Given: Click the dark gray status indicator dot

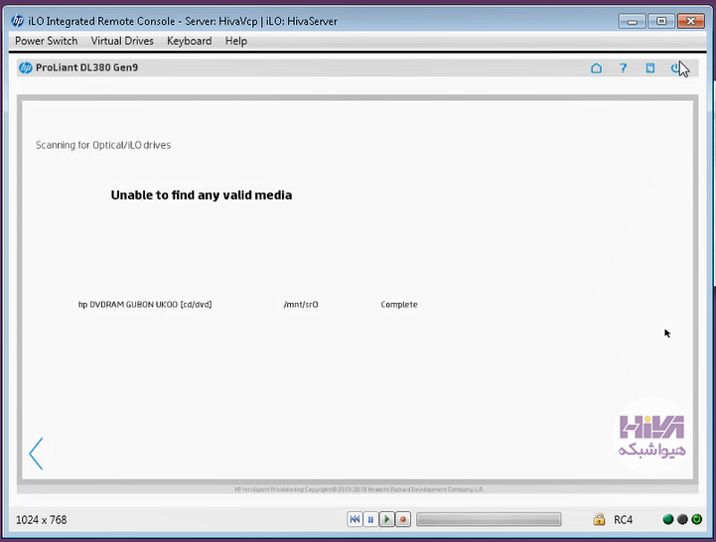Looking at the screenshot, I should click(682, 519).
